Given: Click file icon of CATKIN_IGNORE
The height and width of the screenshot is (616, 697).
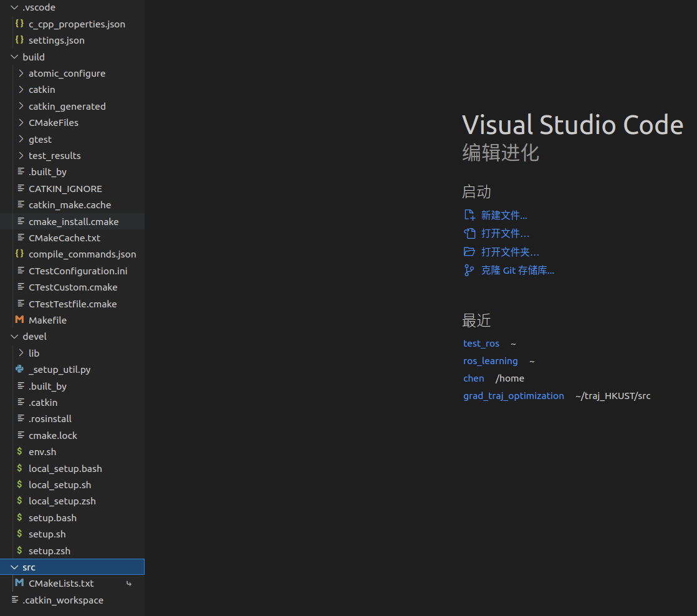Looking at the screenshot, I should [21, 188].
